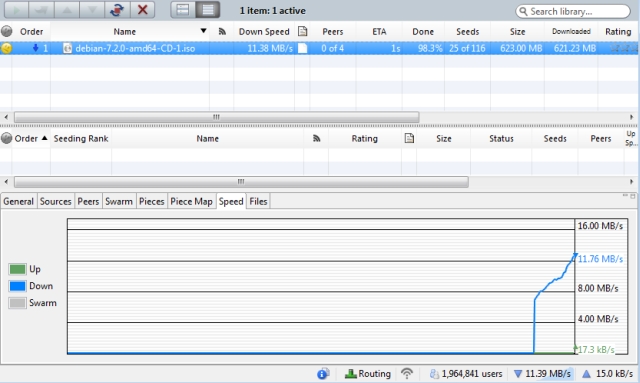Screen dimensions: 640x383
Task: Open the Piece Map tab
Action: (x=191, y=201)
